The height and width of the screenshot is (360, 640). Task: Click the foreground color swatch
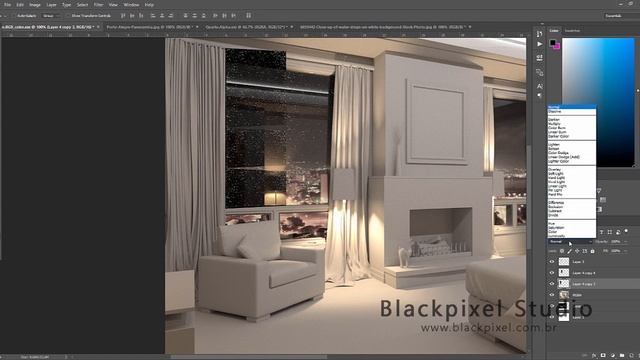pyautogui.click(x=553, y=42)
